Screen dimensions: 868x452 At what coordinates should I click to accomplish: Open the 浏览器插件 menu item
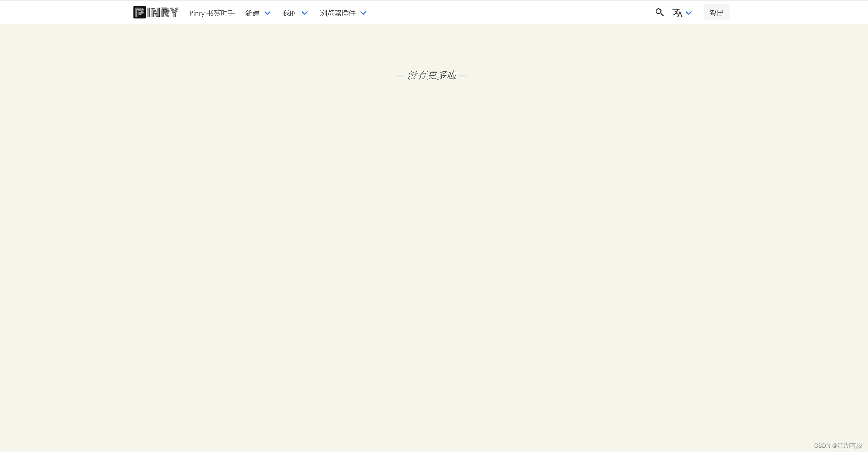(337, 13)
